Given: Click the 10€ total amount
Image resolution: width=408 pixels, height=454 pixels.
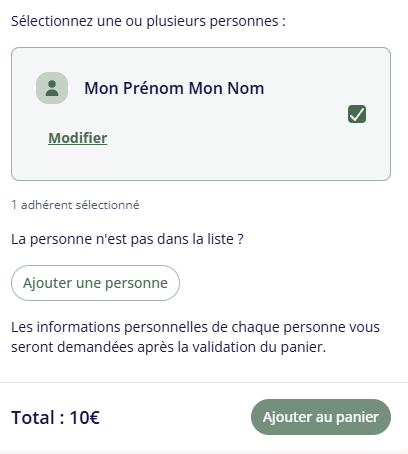Looking at the screenshot, I should coord(85,417).
